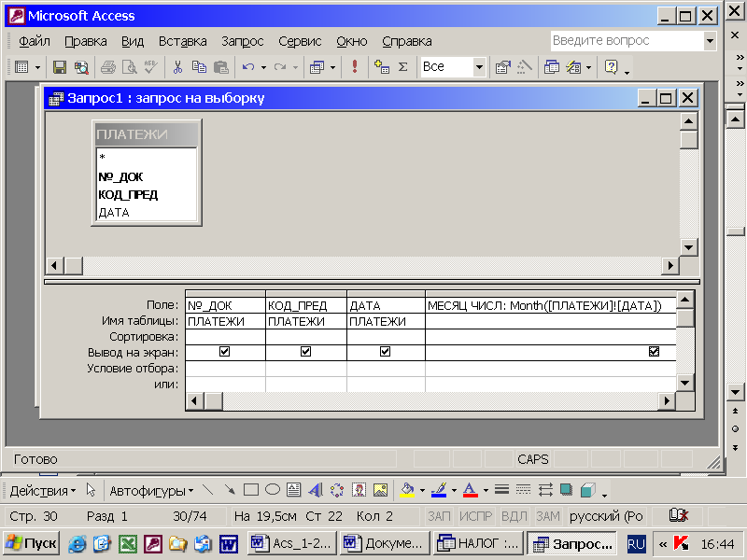Open the Query Type dropdown arrow

pos(332,67)
